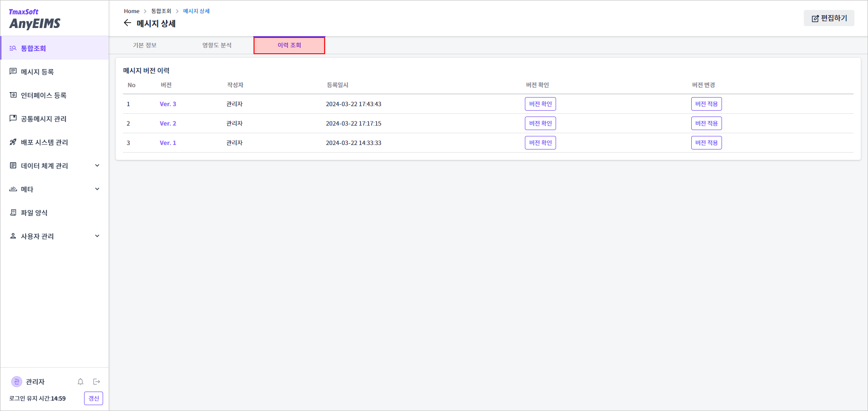Expand the 데이터 체계 관리 chevron
Viewport: 868px width, 411px height.
click(x=97, y=165)
